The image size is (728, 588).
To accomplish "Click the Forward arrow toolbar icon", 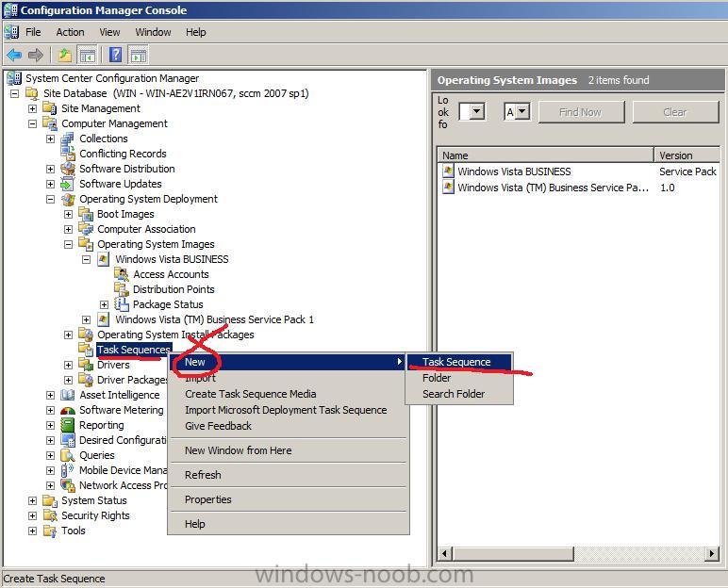I will (x=35, y=56).
